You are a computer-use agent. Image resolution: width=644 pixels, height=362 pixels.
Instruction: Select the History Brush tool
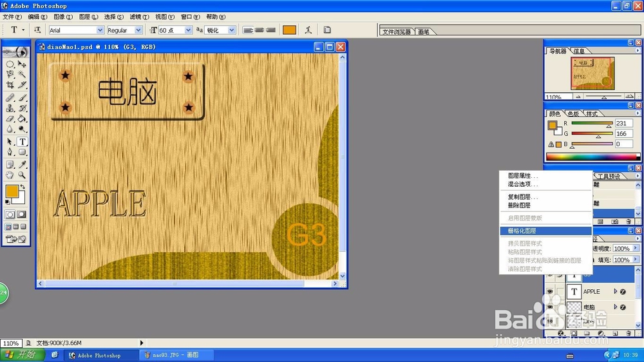coord(22,108)
